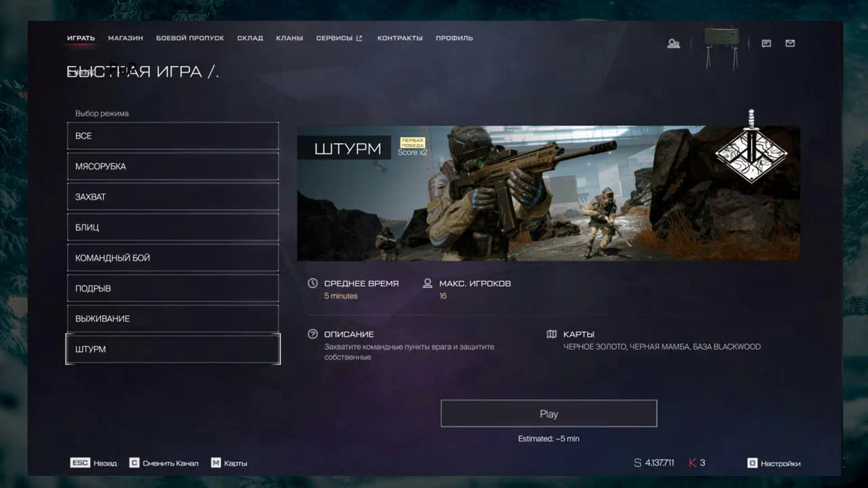
Task: Click the C key channel icon
Action: (134, 463)
